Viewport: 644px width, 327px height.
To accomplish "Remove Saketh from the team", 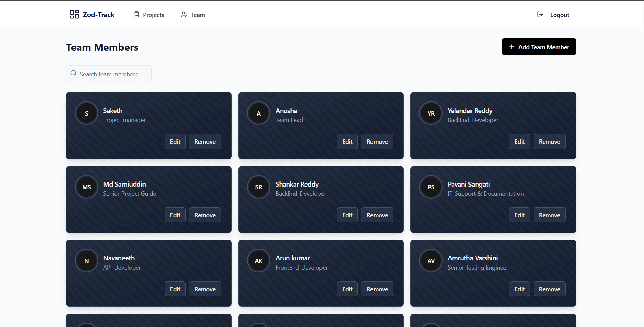I will point(205,141).
